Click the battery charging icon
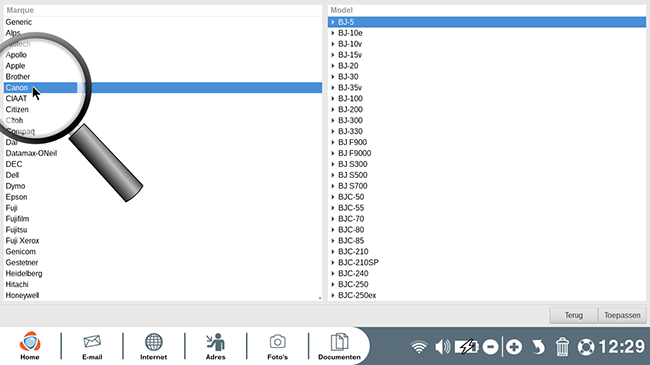Viewport: 650px width, 365px height. (x=466, y=347)
